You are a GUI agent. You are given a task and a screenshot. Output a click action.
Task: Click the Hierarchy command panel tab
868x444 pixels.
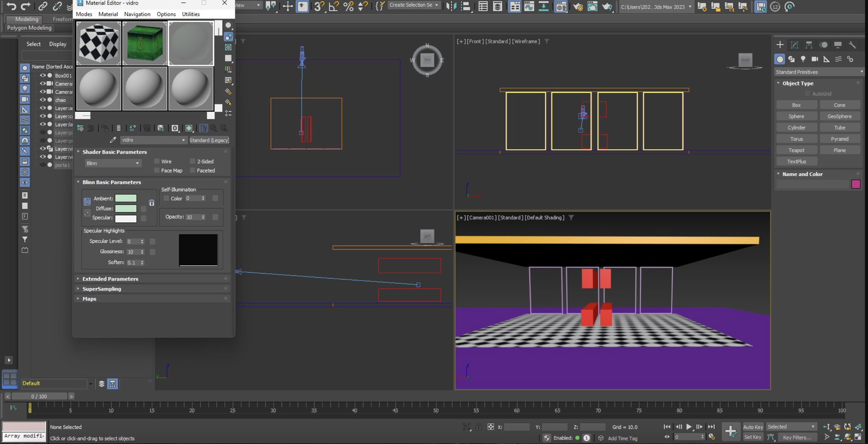point(809,45)
